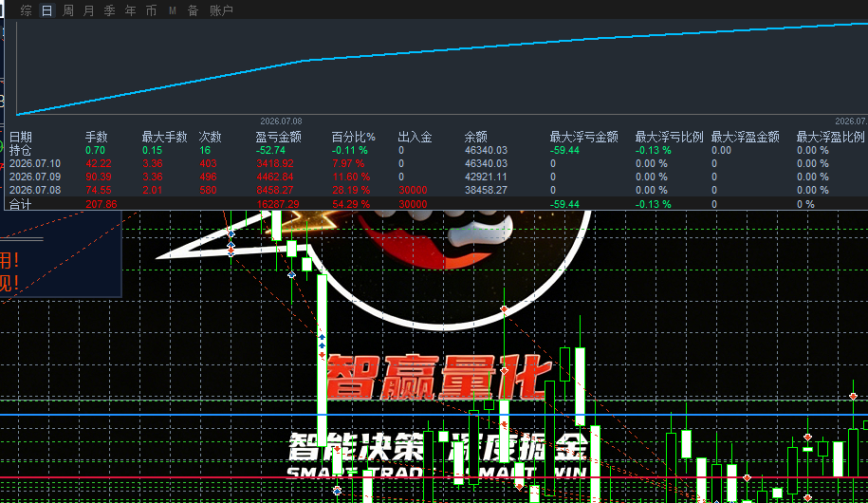Select the 2026.07.09 date row
Viewport: 868px width, 503px height.
(35, 177)
